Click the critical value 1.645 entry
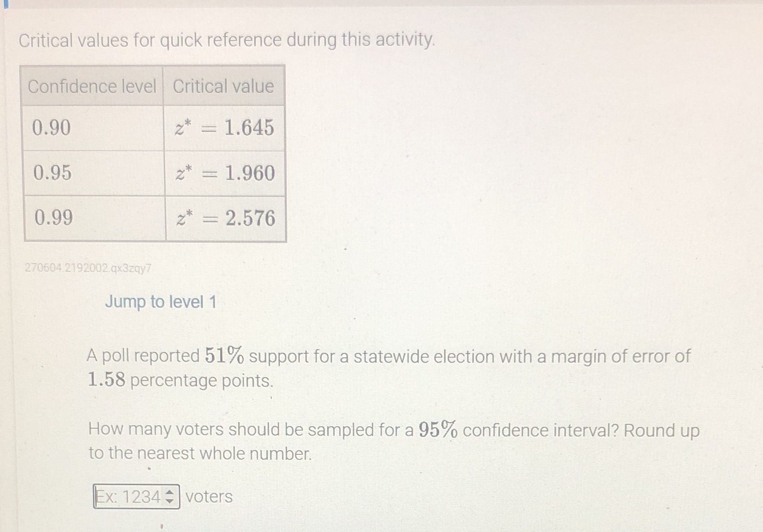763x532 pixels. pyautogui.click(x=225, y=127)
